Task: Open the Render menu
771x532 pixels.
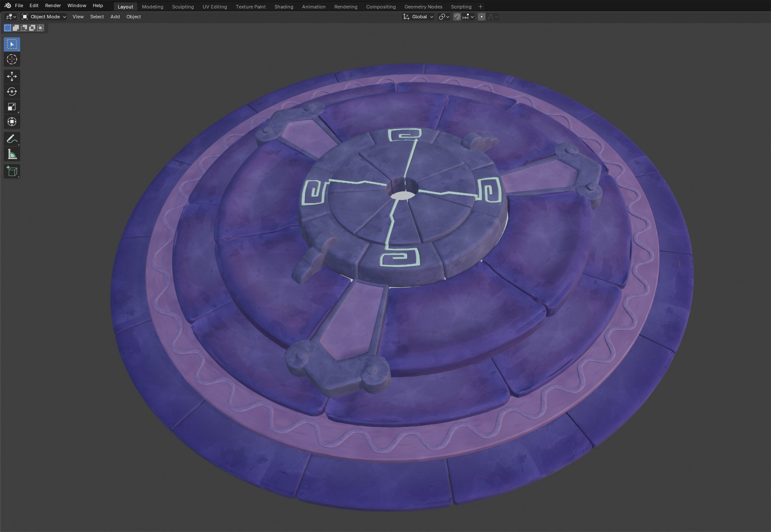Action: [53, 5]
